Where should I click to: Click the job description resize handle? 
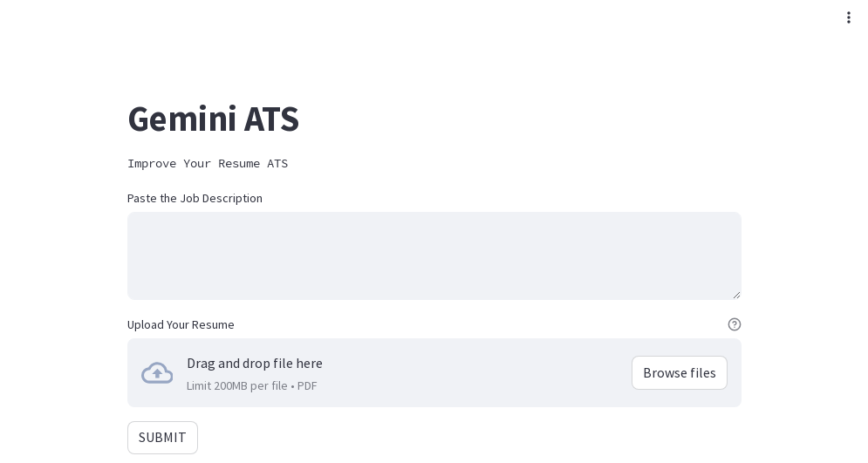point(736,295)
